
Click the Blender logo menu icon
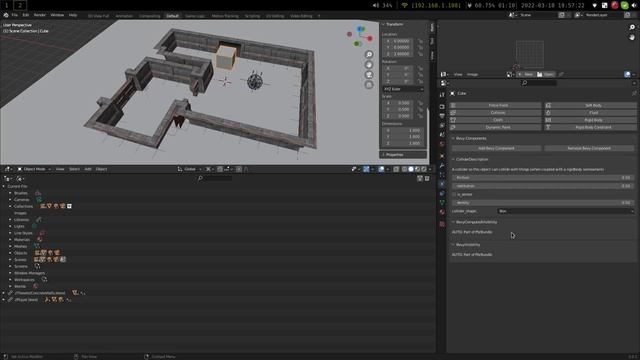pos(6,15)
